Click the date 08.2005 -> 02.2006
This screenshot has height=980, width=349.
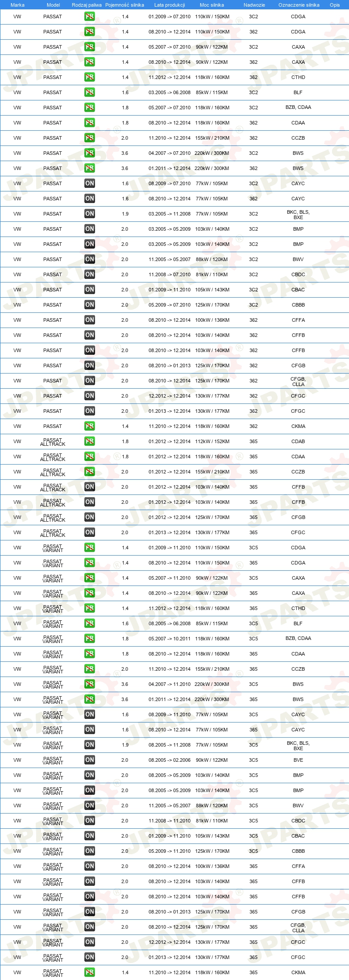[170, 760]
